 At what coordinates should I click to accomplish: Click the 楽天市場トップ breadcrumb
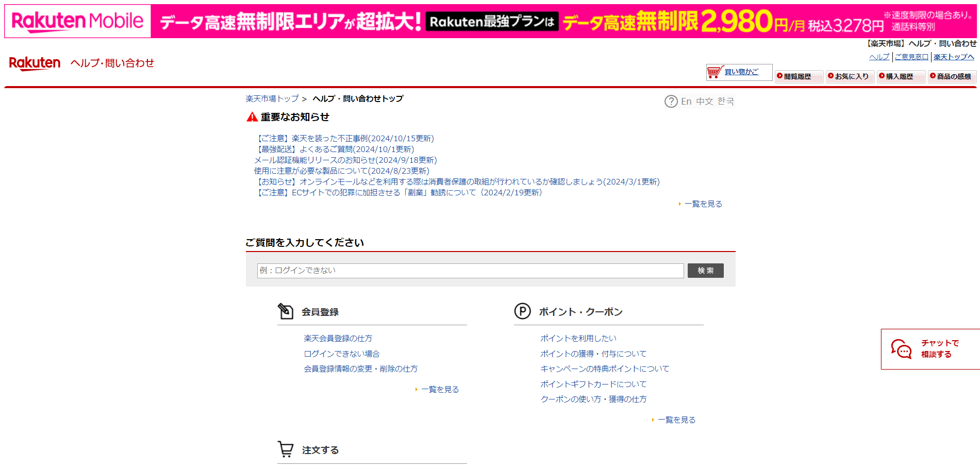(x=272, y=98)
